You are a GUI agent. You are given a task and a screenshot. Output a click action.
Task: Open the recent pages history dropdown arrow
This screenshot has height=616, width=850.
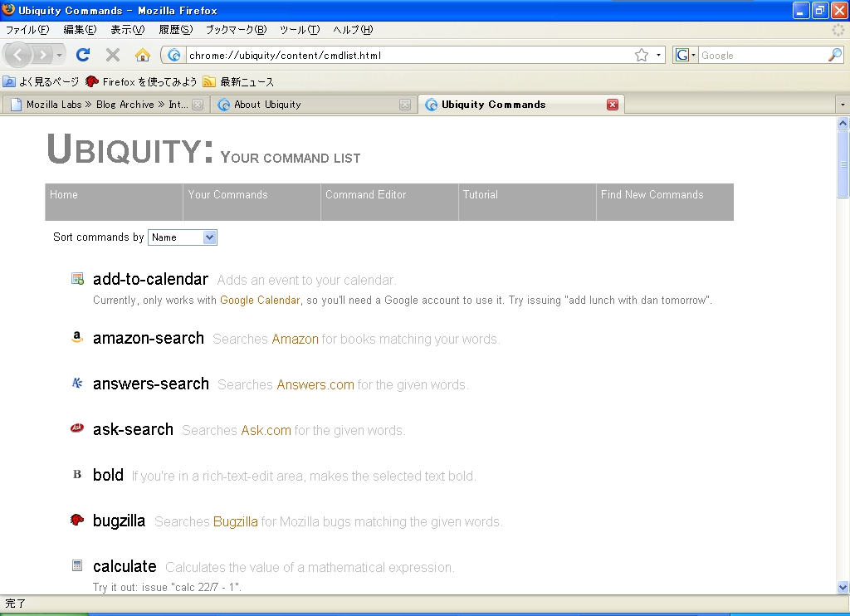tap(59, 55)
